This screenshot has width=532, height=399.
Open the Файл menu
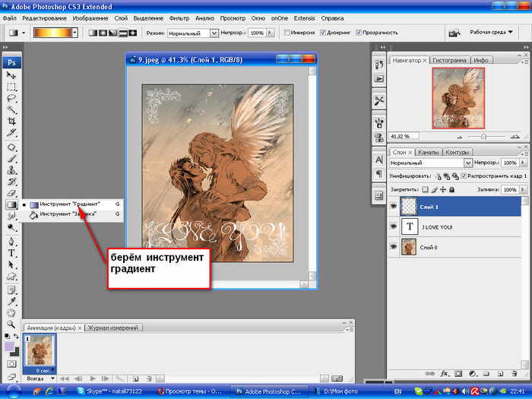coord(9,18)
